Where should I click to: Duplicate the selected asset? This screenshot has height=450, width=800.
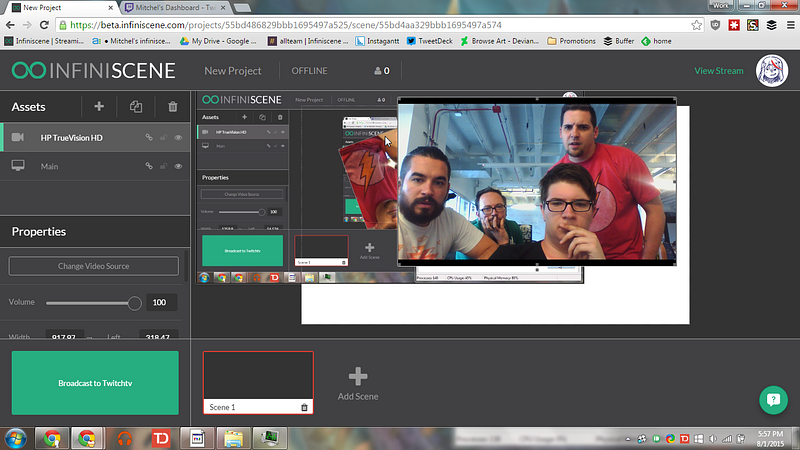tap(136, 106)
